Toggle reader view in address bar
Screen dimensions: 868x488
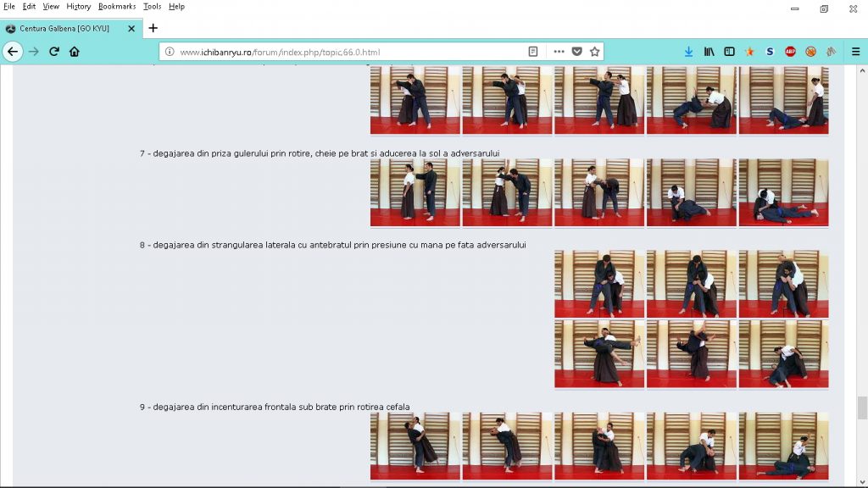[533, 52]
